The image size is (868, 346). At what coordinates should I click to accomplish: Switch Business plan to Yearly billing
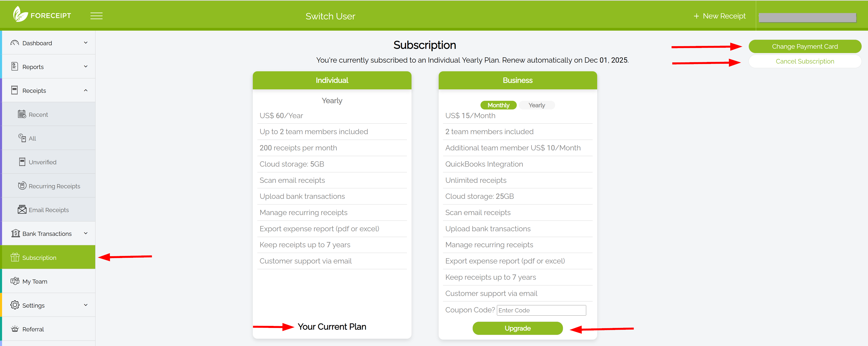click(x=536, y=105)
